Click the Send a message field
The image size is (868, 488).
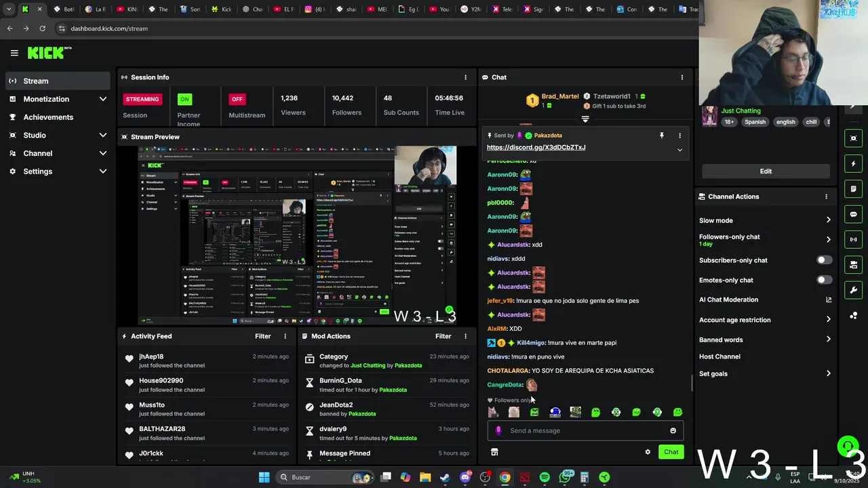point(587,430)
